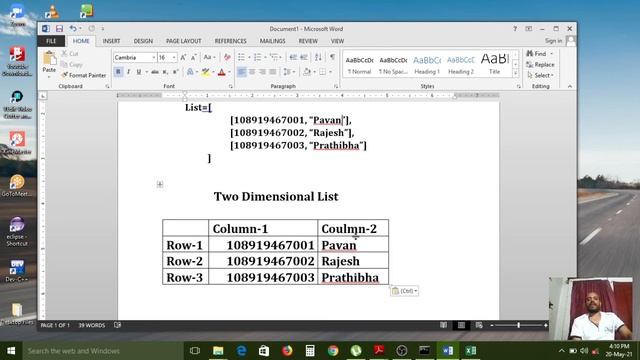Center the text
The width and height of the screenshot is (640, 360).
[x=252, y=72]
